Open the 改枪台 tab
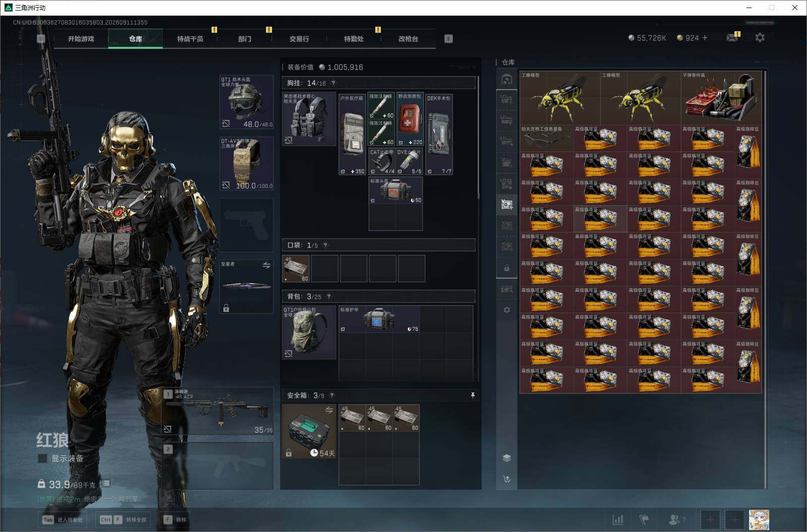This screenshot has height=532, width=807. tap(408, 39)
